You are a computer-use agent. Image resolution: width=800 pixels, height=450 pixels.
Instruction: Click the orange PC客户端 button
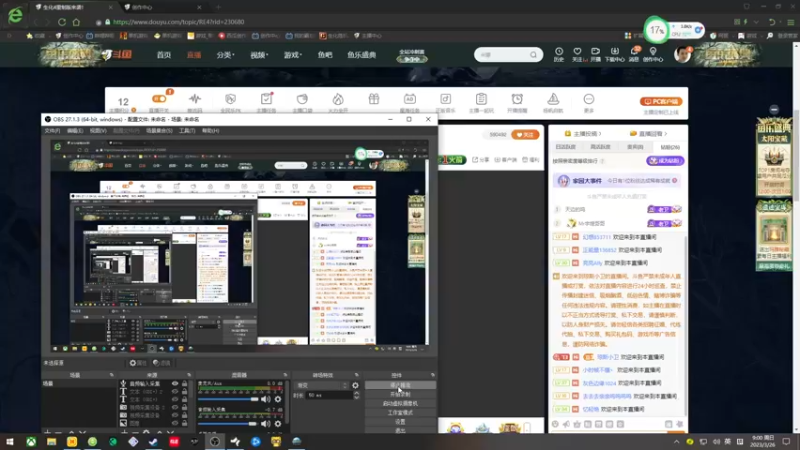click(661, 102)
